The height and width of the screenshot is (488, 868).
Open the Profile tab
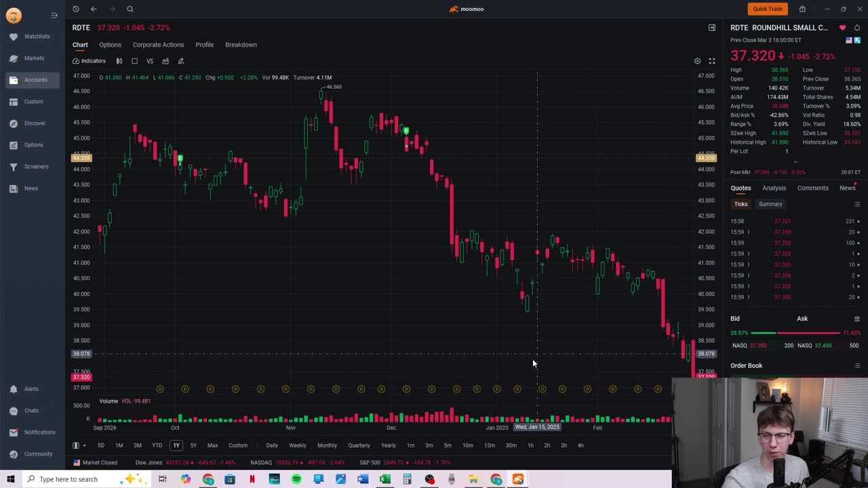point(204,45)
